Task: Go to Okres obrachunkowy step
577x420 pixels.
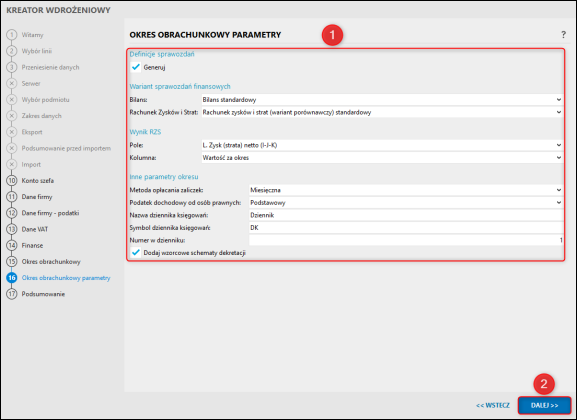Action: click(51, 262)
